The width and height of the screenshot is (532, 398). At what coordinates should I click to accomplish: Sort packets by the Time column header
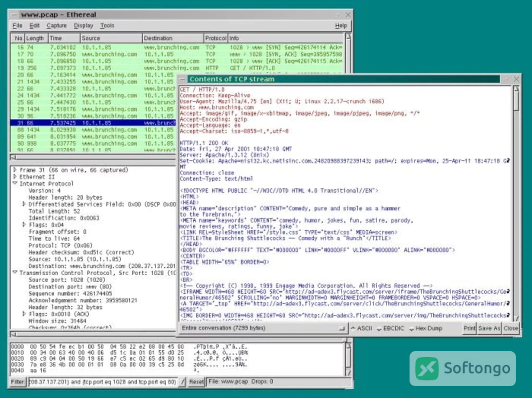coord(64,38)
